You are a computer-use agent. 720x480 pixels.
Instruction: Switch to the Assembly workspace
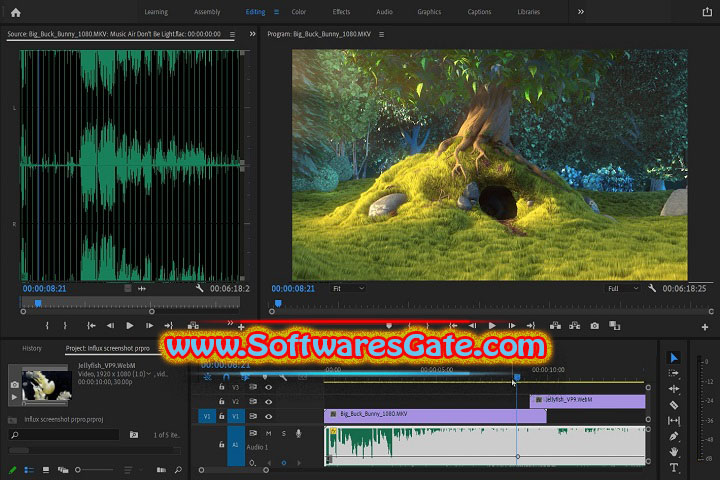click(x=207, y=12)
